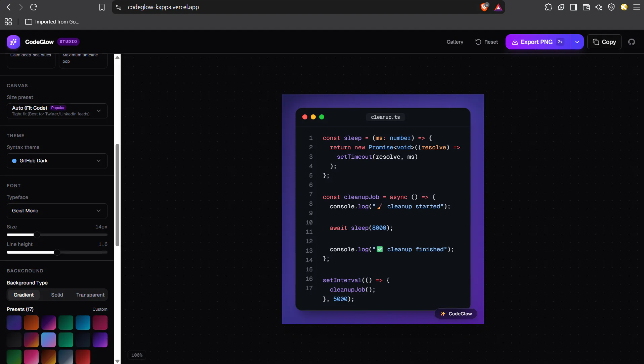Click the STUDIO badge
Screen dimensions: 644x364
[x=68, y=42]
